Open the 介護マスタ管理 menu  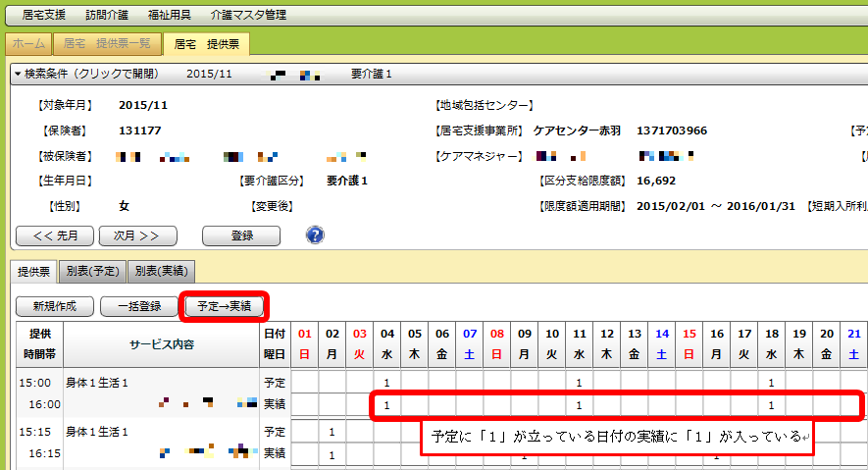pyautogui.click(x=248, y=15)
